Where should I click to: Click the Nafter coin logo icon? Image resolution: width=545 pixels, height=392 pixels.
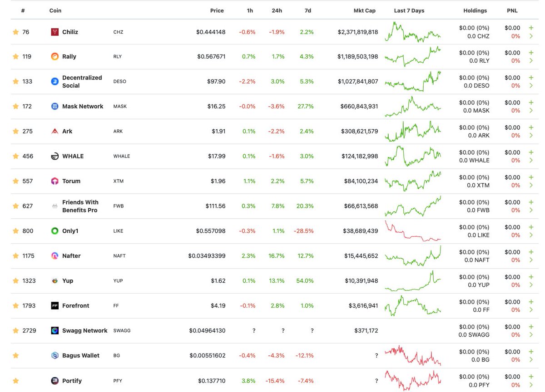tap(54, 256)
